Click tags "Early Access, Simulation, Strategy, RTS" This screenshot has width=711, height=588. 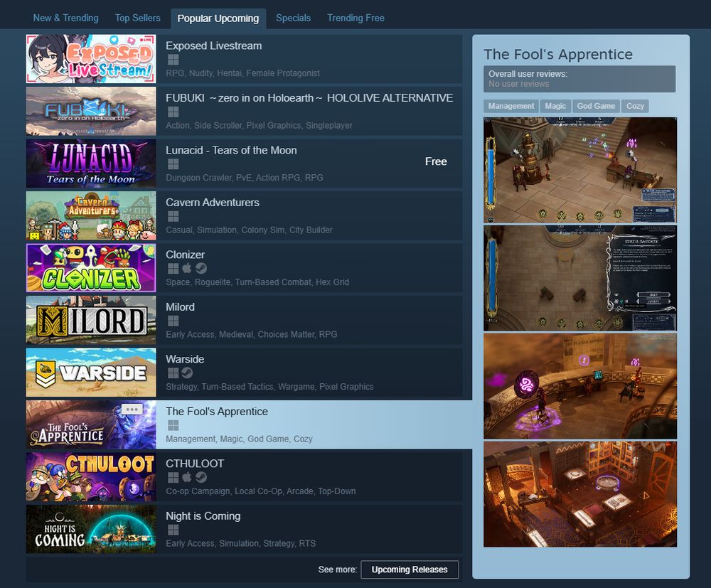point(241,544)
